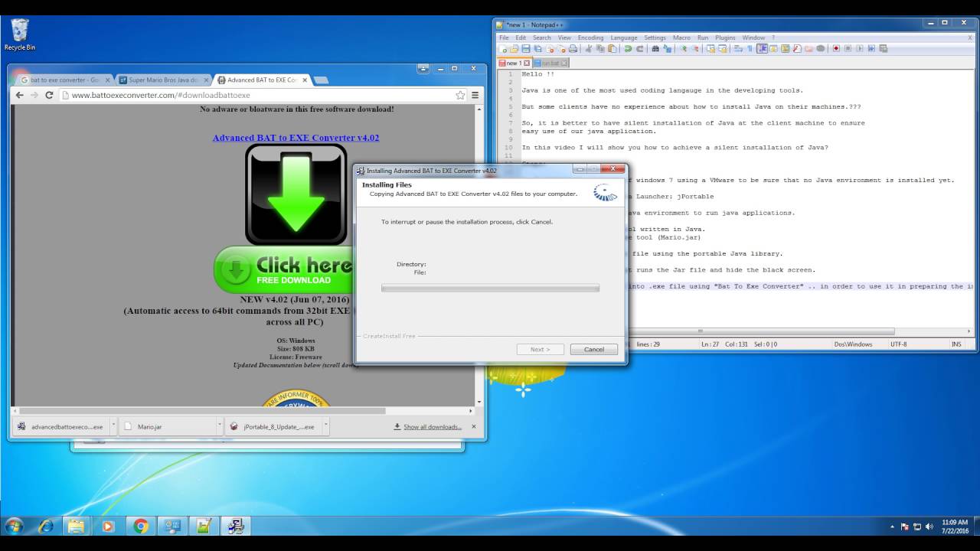The image size is (980, 551).
Task: Open Find using the binoculars icon
Action: pyautogui.click(x=655, y=48)
